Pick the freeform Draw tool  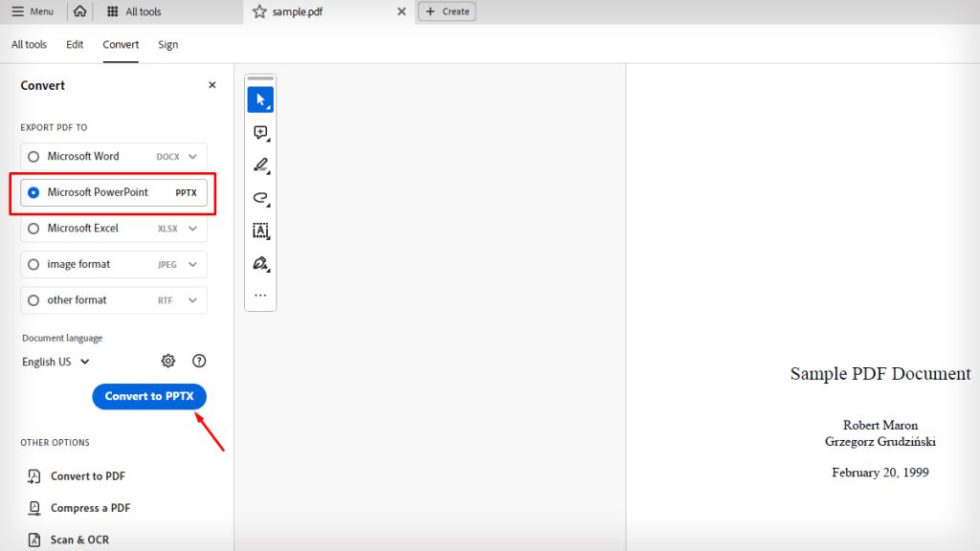click(260, 198)
